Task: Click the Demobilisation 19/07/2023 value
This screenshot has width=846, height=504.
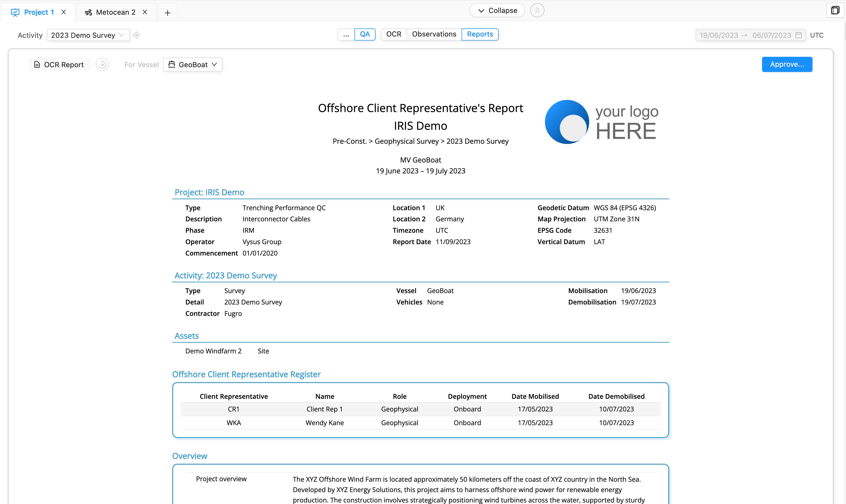Action: click(x=639, y=302)
